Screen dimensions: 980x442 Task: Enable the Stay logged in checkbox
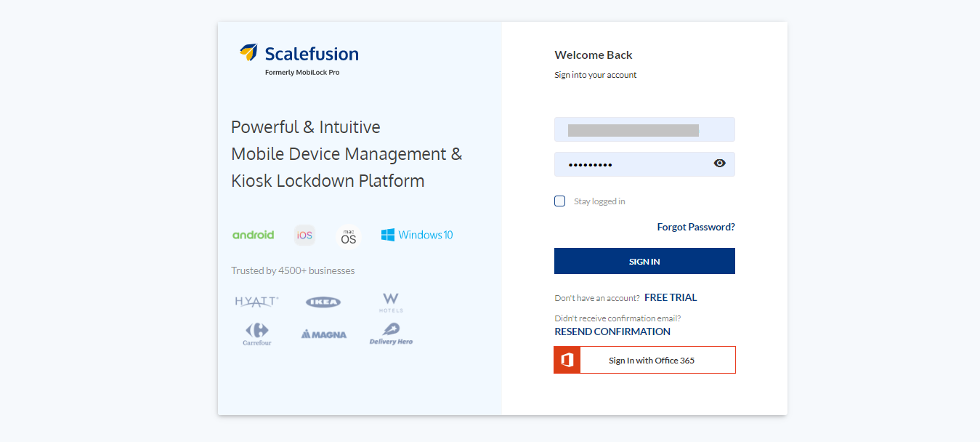[559, 201]
